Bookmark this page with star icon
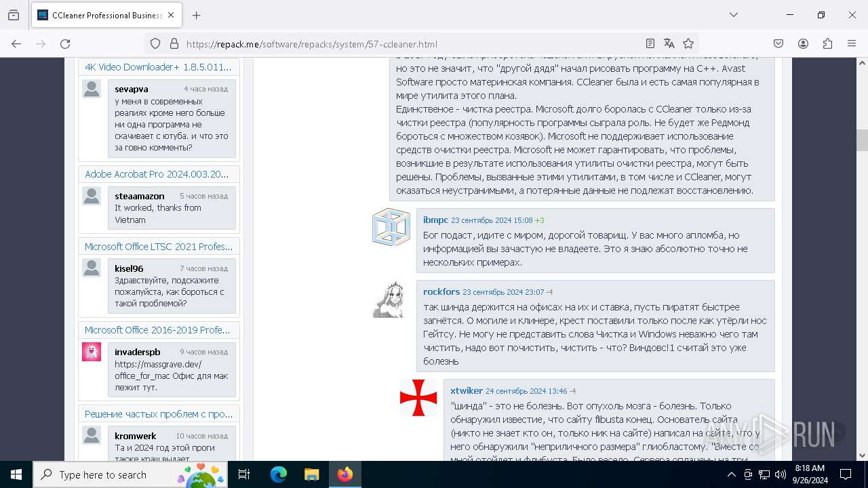The image size is (868, 488). pyautogui.click(x=688, y=43)
